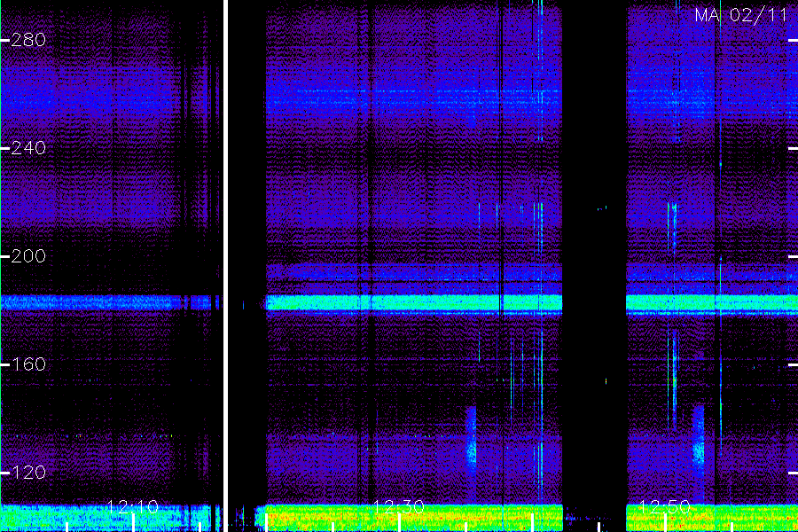Click the MA 02/11 date stamp
Viewport: 798px width, 532px height.
tap(741, 15)
